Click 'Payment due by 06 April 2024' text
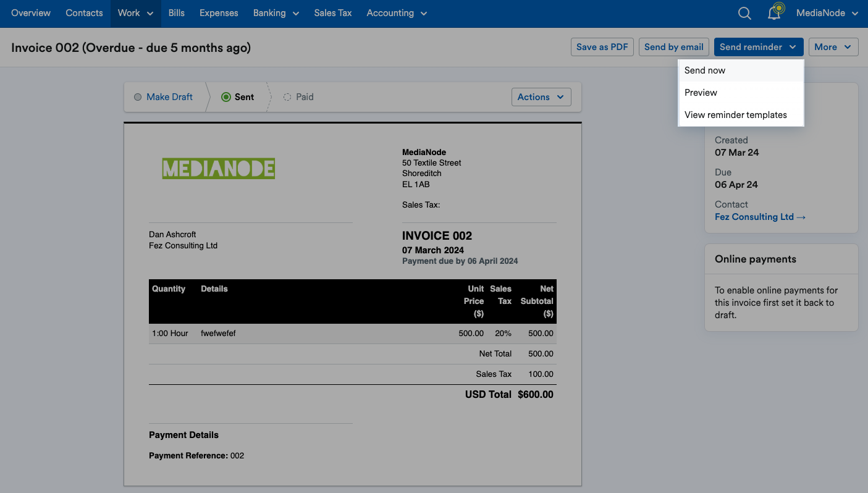This screenshot has width=868, height=493. point(460,261)
